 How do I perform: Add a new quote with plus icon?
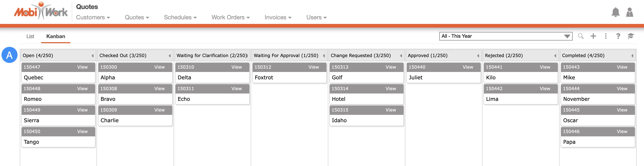point(593,36)
